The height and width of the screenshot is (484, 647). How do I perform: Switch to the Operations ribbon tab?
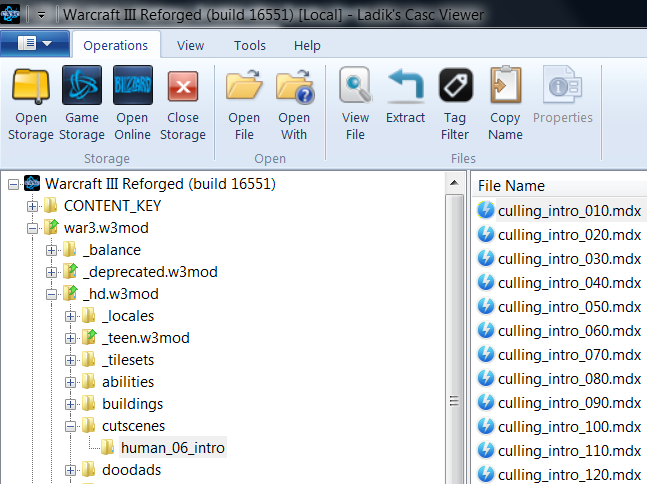116,45
